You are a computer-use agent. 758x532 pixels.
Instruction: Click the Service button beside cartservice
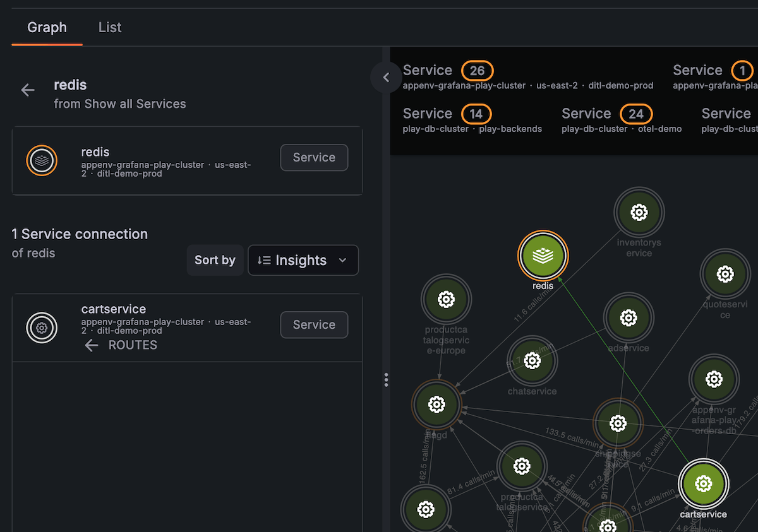tap(314, 324)
